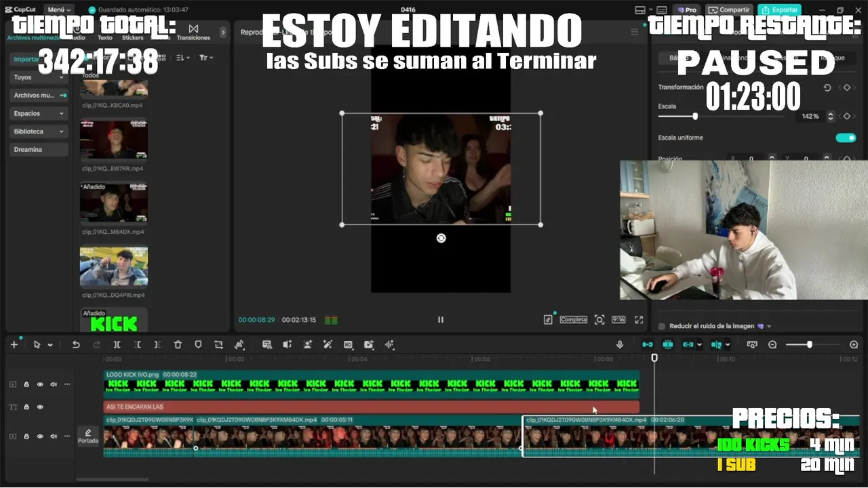Mute the LOGO KICK IVO track

[x=54, y=384]
